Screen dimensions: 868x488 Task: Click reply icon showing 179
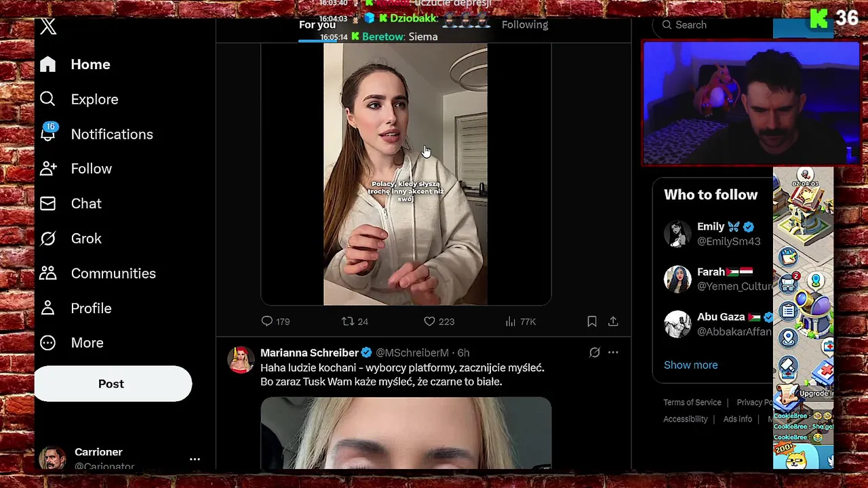(x=267, y=321)
